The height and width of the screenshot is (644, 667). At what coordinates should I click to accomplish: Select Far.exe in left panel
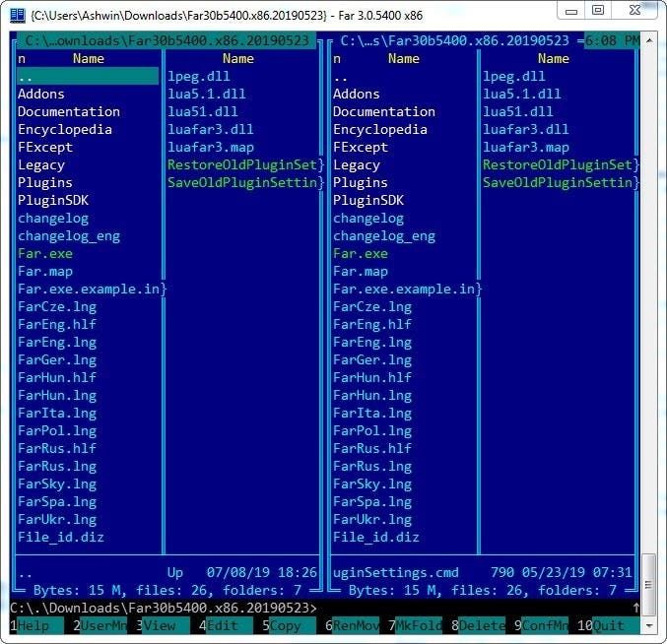pos(45,254)
